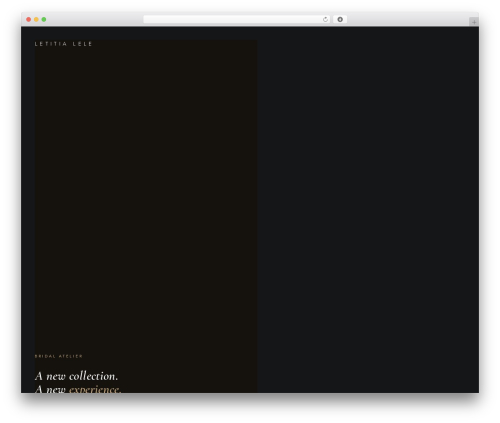Click the 'A new collection.' heading

pos(76,376)
